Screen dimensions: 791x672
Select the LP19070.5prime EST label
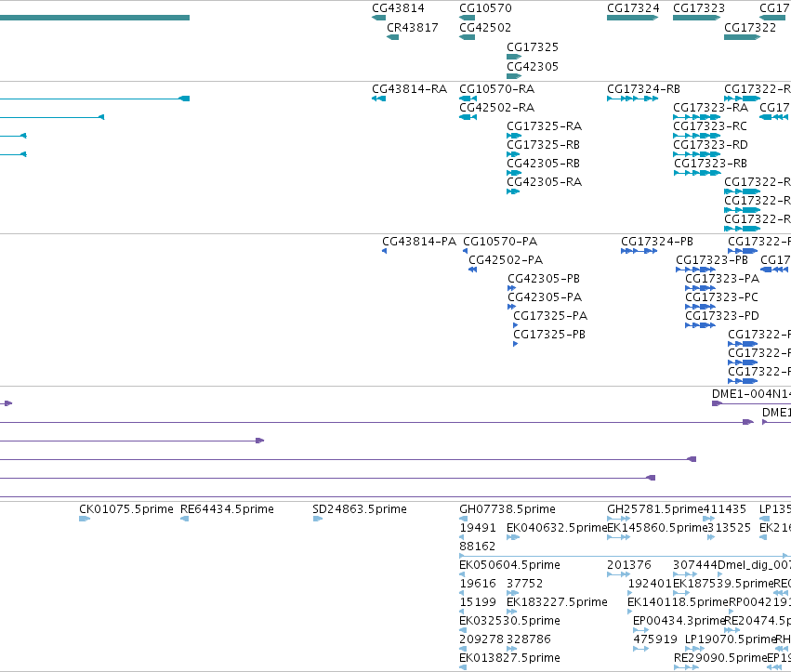point(730,639)
